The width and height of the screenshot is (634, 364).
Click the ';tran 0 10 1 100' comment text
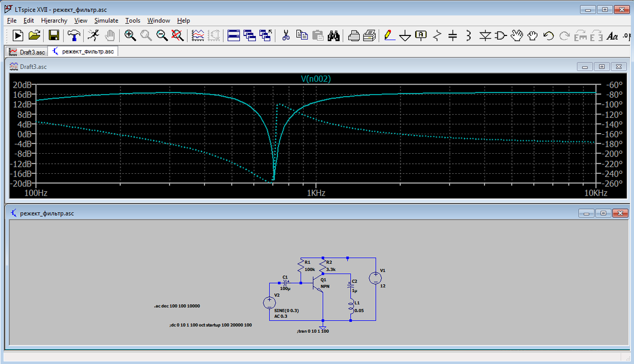pos(313,331)
